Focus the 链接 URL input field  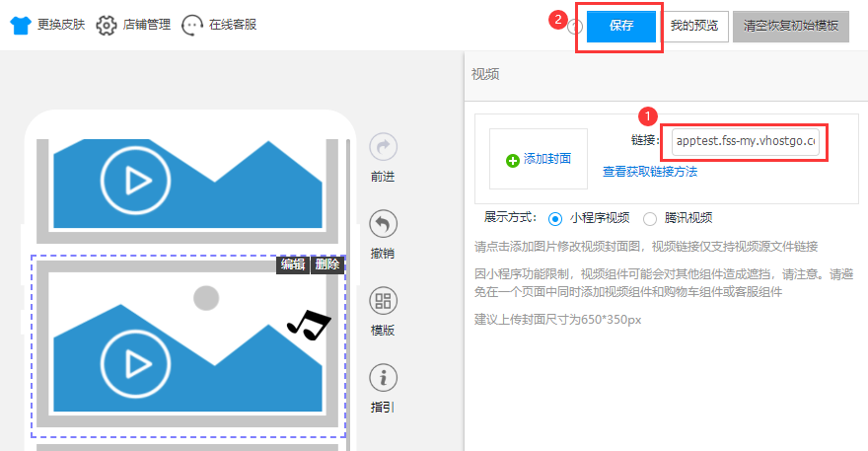pyautogui.click(x=745, y=141)
